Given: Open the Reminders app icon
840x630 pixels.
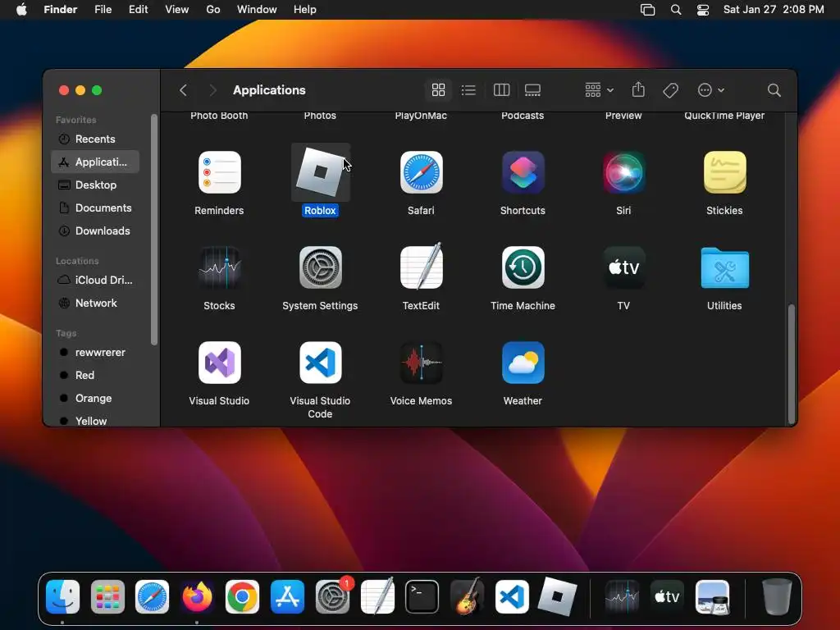Looking at the screenshot, I should click(x=219, y=172).
